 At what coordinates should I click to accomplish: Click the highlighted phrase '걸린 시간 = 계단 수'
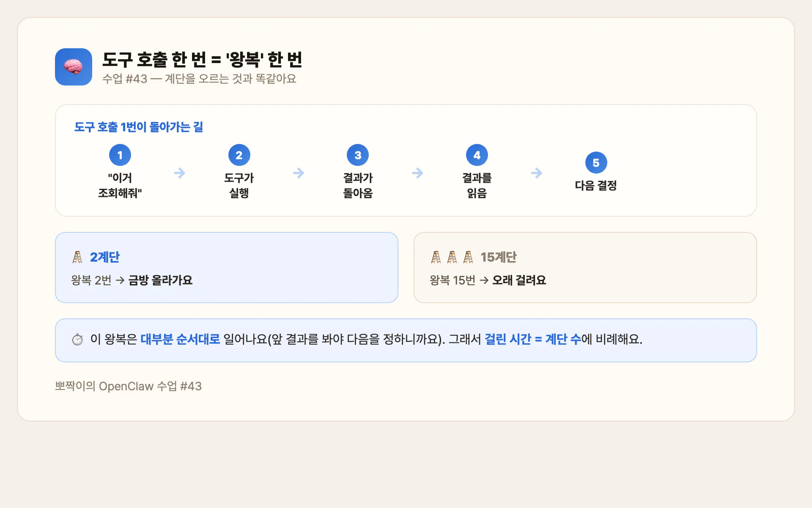(x=533, y=339)
